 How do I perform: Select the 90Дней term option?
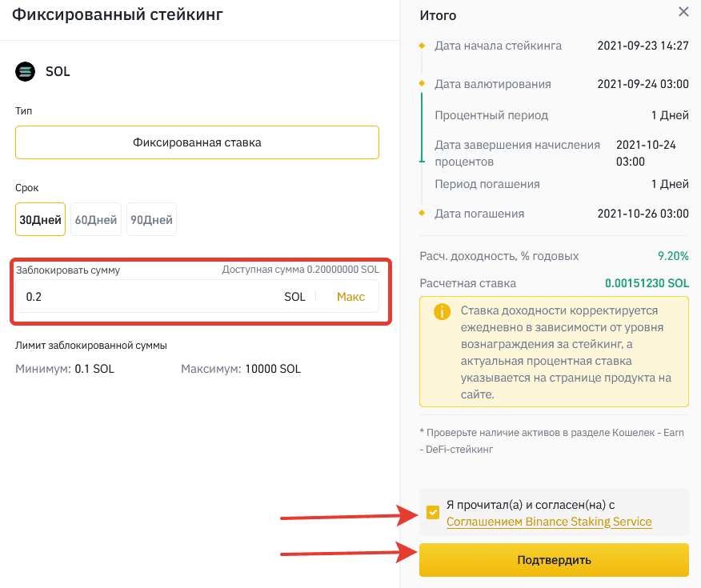[x=151, y=219]
